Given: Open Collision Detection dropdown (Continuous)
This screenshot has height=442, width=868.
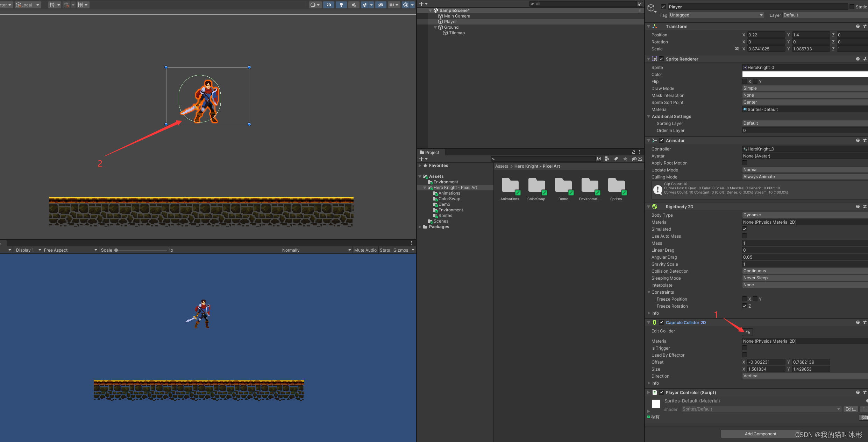Looking at the screenshot, I should pyautogui.click(x=805, y=271).
